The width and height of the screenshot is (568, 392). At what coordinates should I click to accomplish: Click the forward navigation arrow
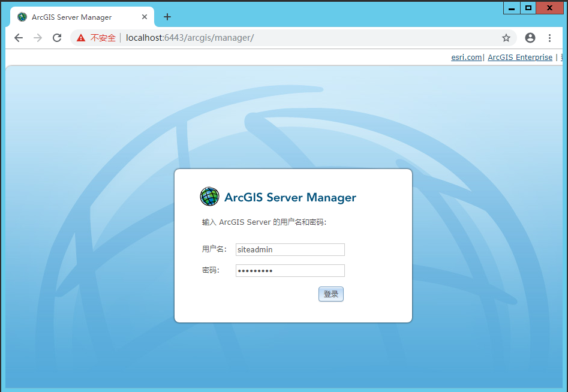(x=38, y=38)
